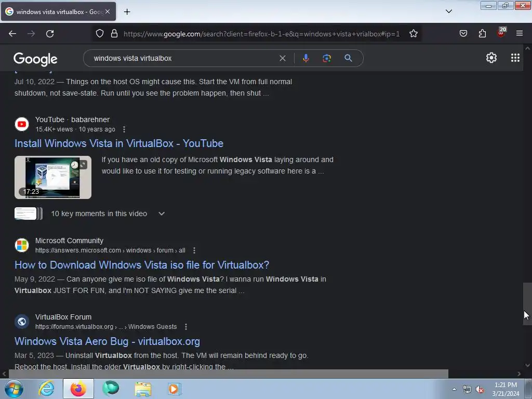
Task: Open a new browser tab
Action: point(127,12)
